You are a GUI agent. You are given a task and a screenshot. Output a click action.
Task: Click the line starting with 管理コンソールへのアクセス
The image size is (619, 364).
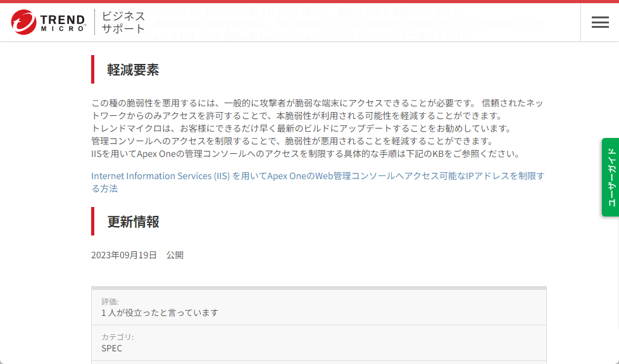(x=294, y=141)
